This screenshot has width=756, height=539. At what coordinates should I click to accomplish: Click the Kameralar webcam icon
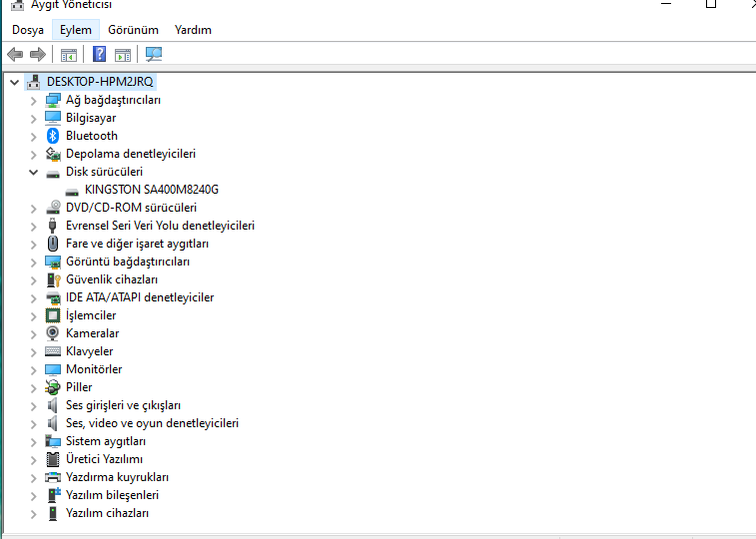pos(53,333)
